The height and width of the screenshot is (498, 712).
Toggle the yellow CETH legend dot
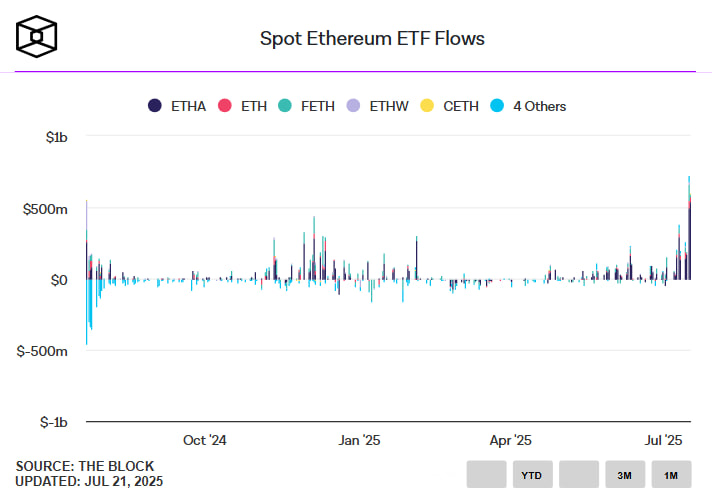(427, 106)
